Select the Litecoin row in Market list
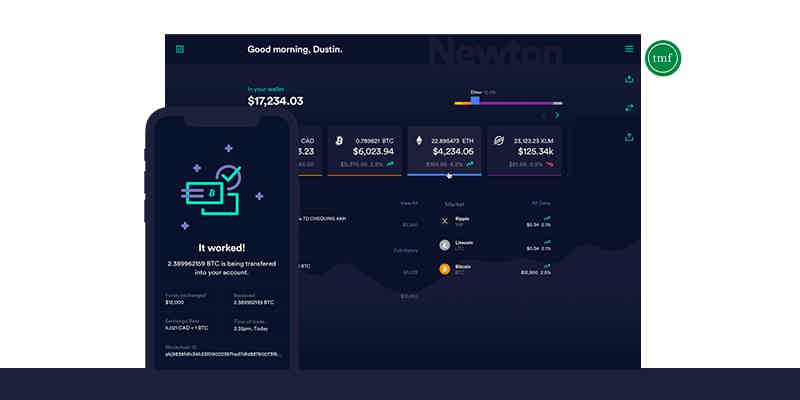 tap(495, 245)
